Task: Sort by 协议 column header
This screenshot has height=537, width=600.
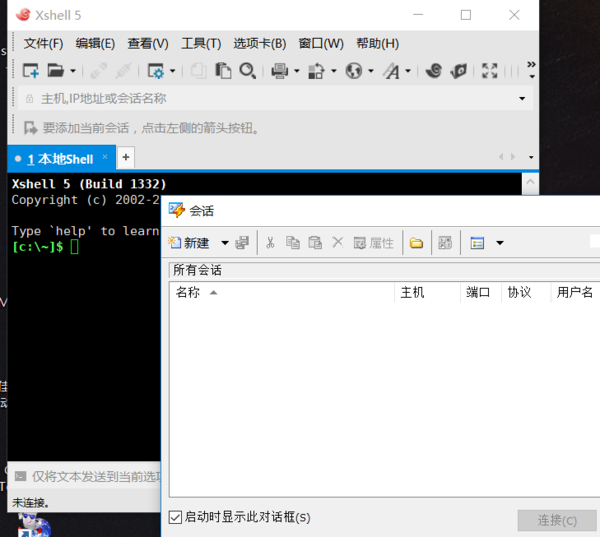Action: coord(526,293)
